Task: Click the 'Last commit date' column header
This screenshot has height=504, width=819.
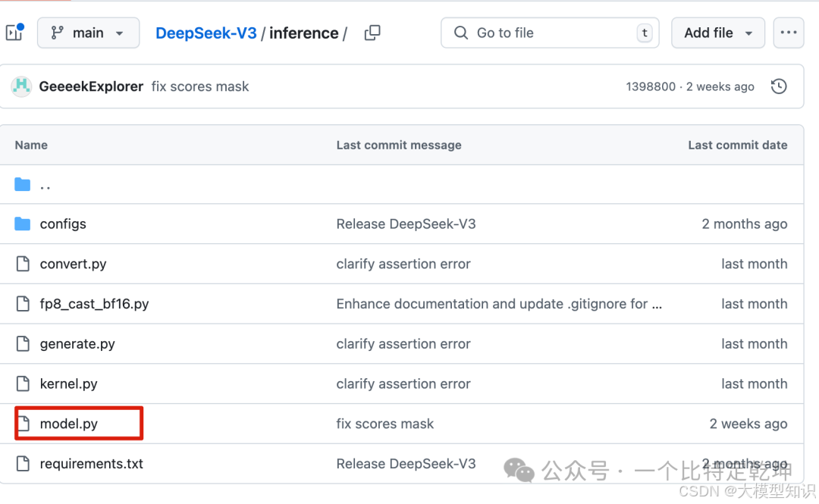Action: click(738, 146)
